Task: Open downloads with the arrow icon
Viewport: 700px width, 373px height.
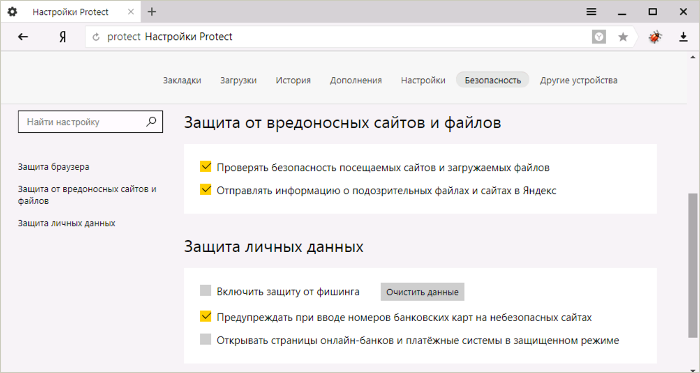Action: [x=683, y=37]
